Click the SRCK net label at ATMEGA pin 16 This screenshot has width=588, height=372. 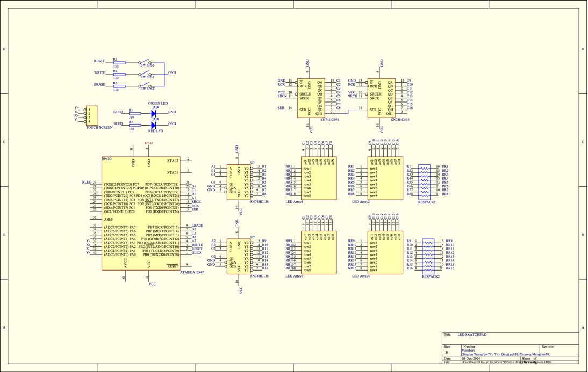pos(196,202)
